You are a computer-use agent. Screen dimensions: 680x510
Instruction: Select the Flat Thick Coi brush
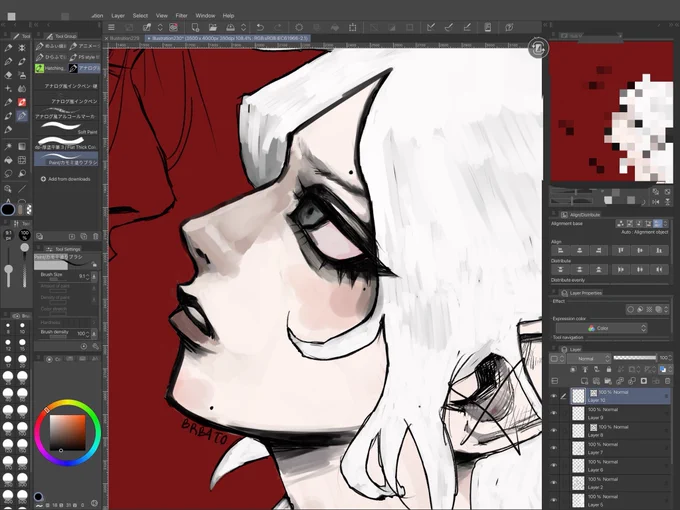click(66, 143)
